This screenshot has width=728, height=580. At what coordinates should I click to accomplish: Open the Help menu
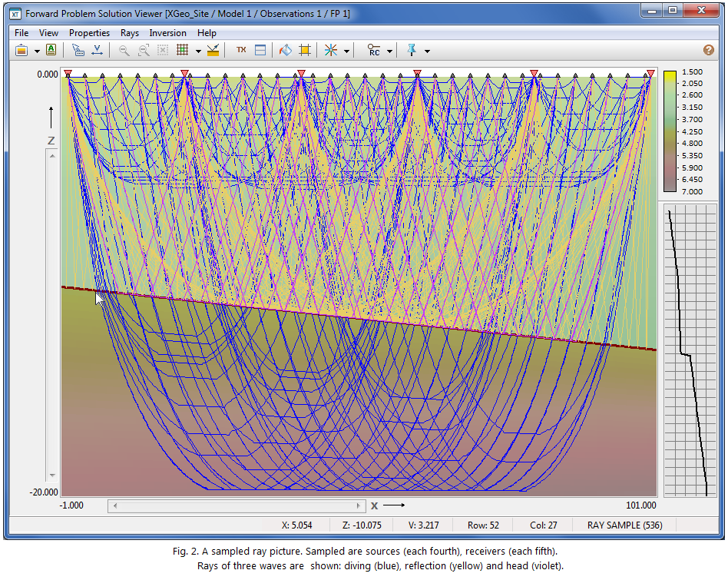tap(207, 33)
